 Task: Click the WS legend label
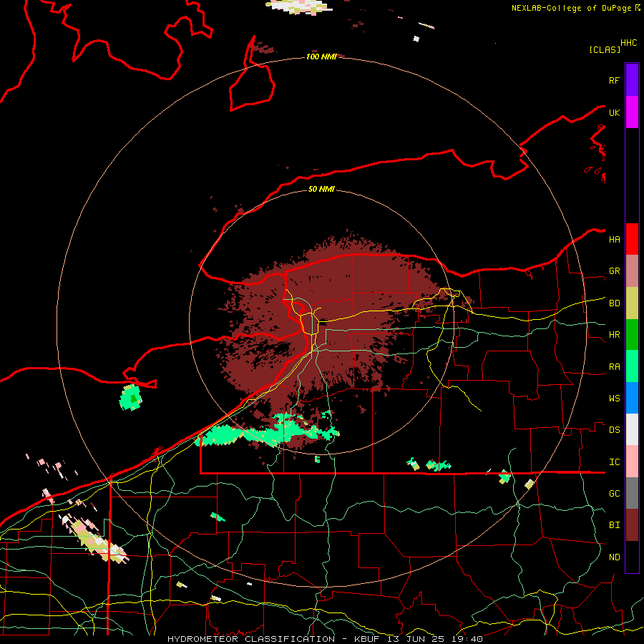pos(614,399)
